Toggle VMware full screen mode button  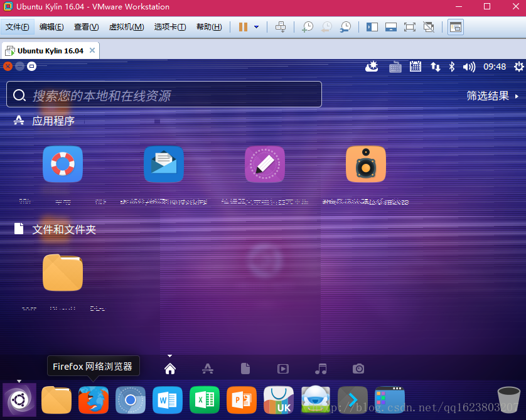pos(411,27)
